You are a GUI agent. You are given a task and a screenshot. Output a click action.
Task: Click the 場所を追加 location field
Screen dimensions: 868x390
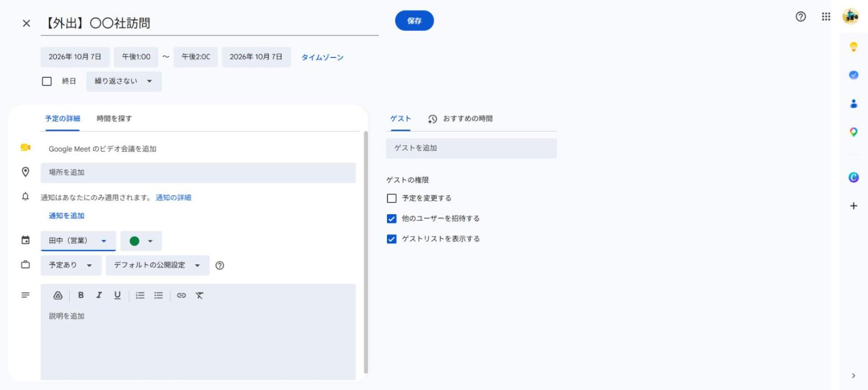tap(198, 173)
